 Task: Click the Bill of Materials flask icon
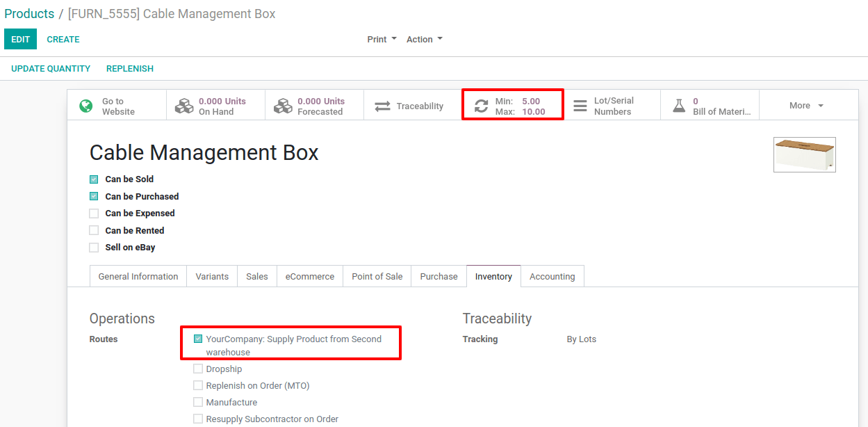pyautogui.click(x=679, y=106)
